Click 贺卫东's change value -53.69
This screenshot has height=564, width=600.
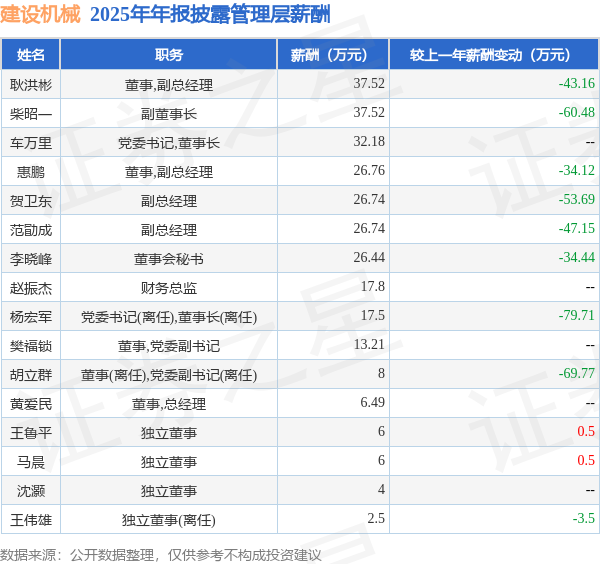pos(577,199)
